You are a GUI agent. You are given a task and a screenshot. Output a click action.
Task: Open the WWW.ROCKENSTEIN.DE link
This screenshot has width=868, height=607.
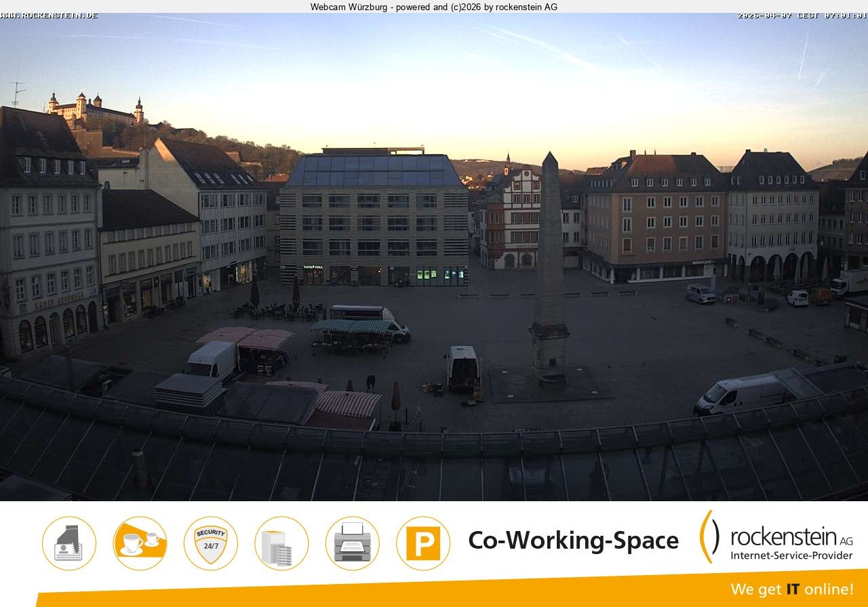[49, 14]
